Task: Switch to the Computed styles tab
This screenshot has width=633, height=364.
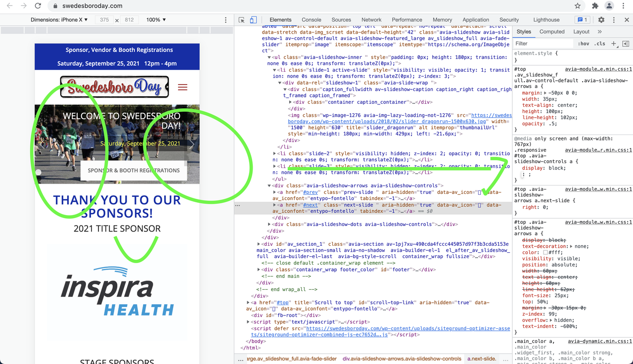Action: [x=552, y=32]
